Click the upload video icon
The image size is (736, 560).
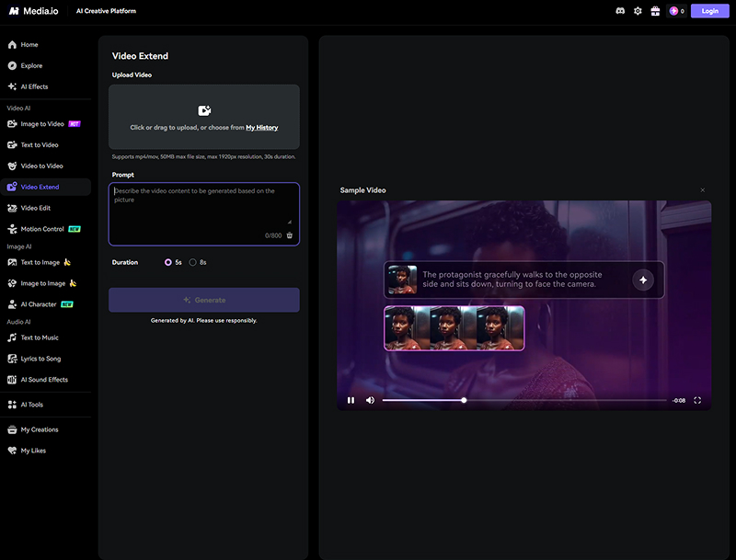tap(204, 110)
